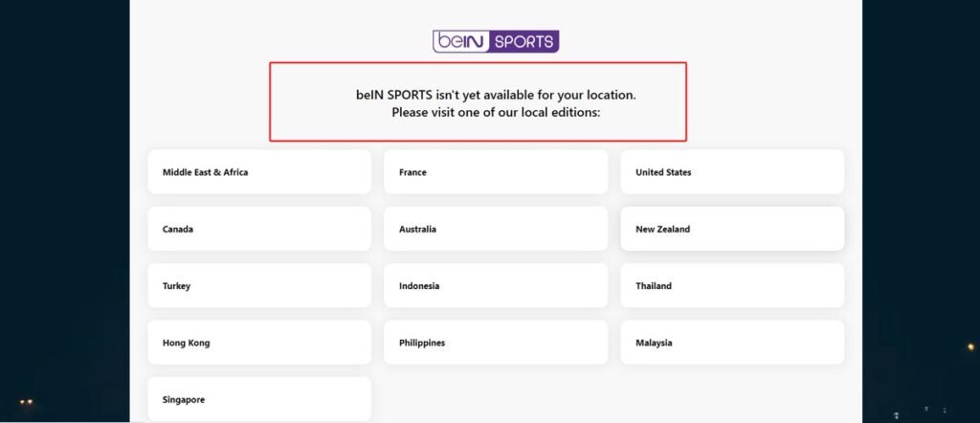The width and height of the screenshot is (980, 423).
Task: Click the beIN SPORTS logo
Action: [496, 41]
